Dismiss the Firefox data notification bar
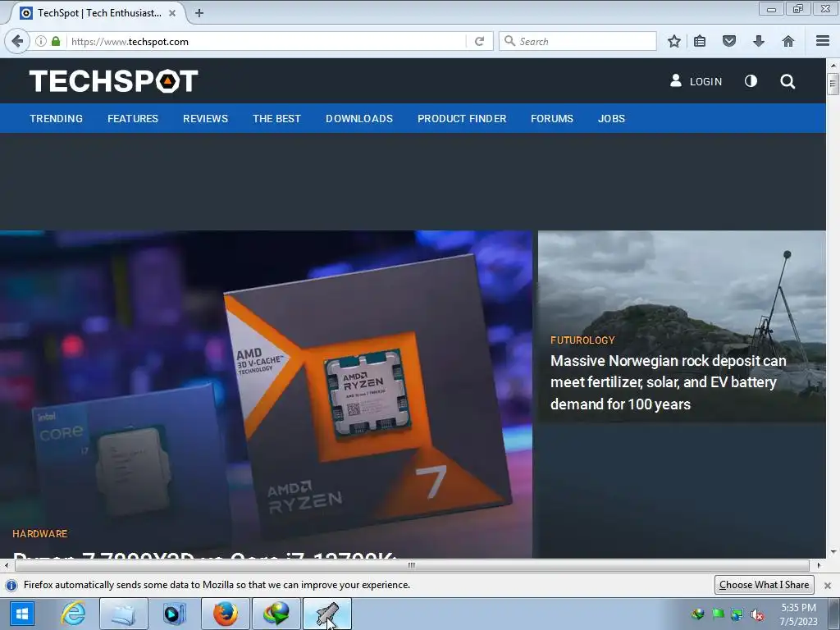 click(828, 585)
